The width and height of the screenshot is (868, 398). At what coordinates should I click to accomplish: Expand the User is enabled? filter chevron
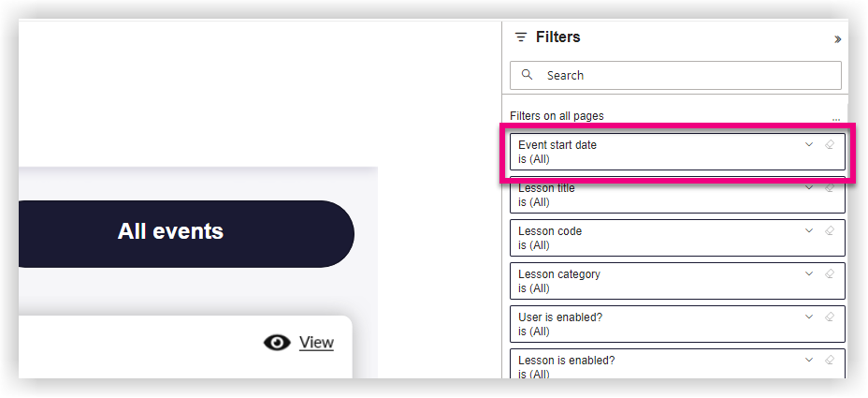point(809,317)
